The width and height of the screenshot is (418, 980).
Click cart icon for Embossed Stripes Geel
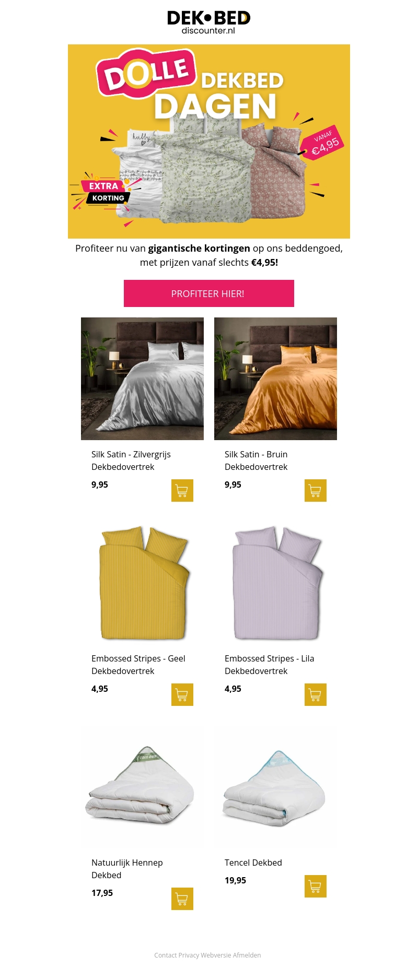tap(182, 694)
